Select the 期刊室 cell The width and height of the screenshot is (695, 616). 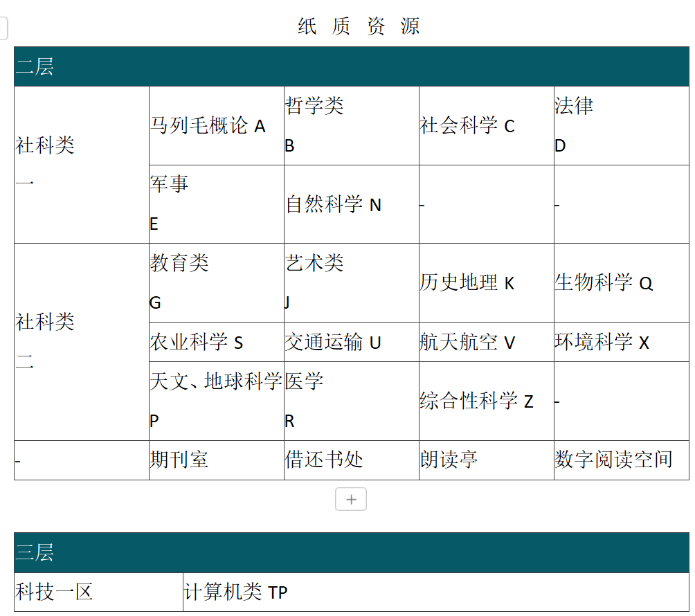point(180,460)
